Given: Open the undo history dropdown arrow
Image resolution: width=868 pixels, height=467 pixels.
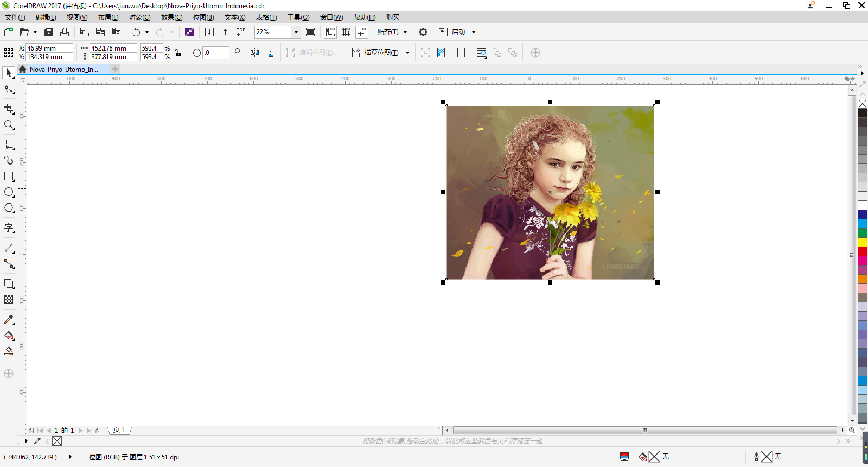Looking at the screenshot, I should [x=147, y=32].
